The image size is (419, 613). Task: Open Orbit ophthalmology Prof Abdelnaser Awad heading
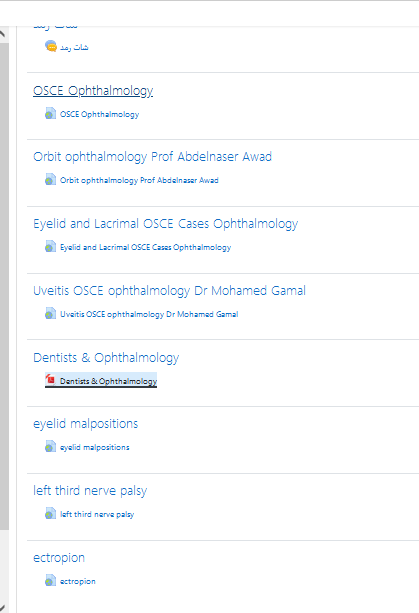click(152, 157)
